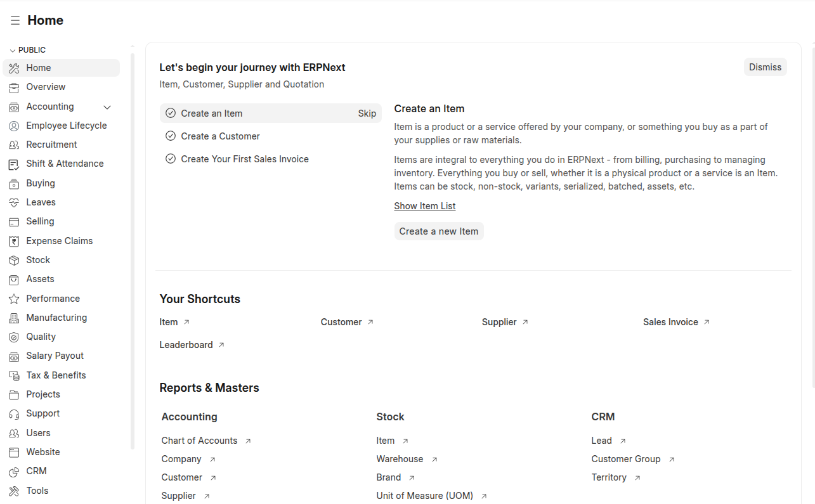Click the Assets icon in sidebar
This screenshot has width=815, height=504.
[14, 279]
